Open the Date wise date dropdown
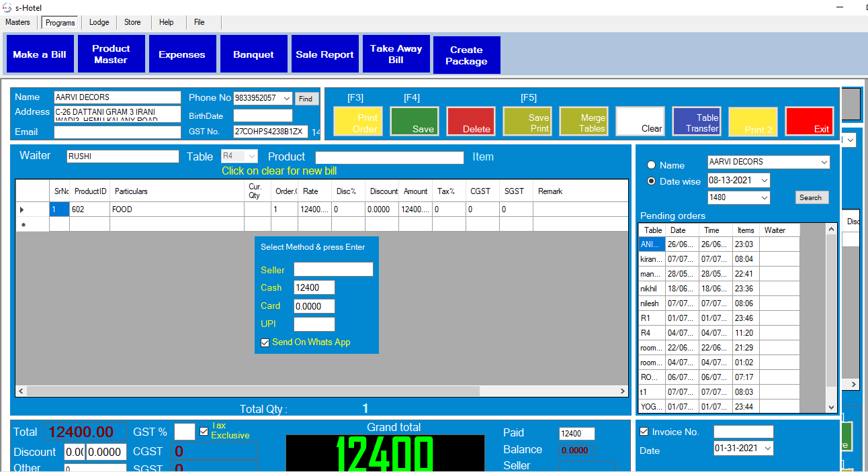 [x=764, y=181]
